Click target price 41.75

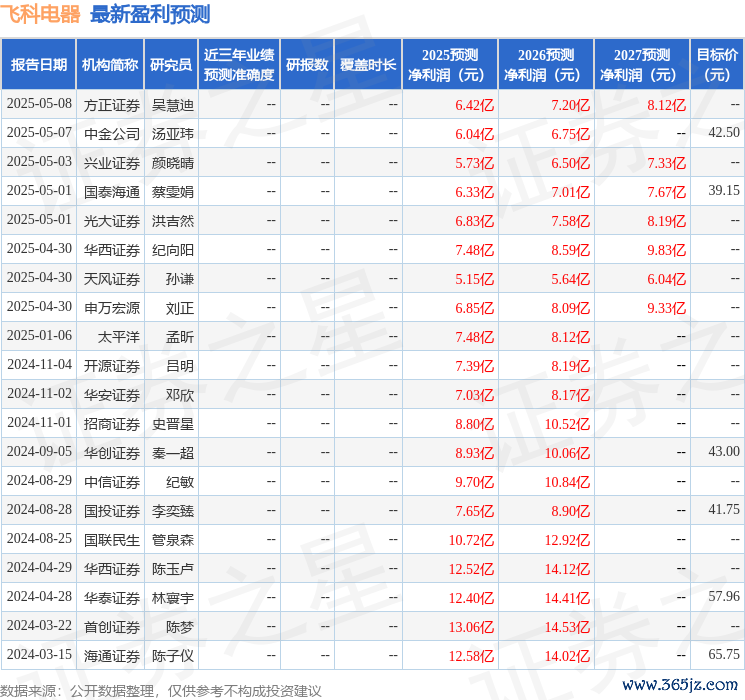724,509
